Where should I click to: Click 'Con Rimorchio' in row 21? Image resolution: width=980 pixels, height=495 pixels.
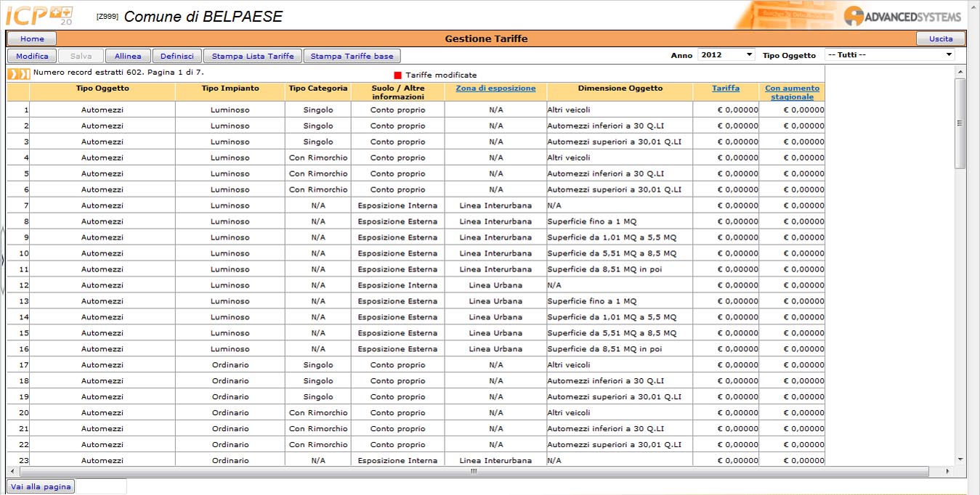(318, 429)
